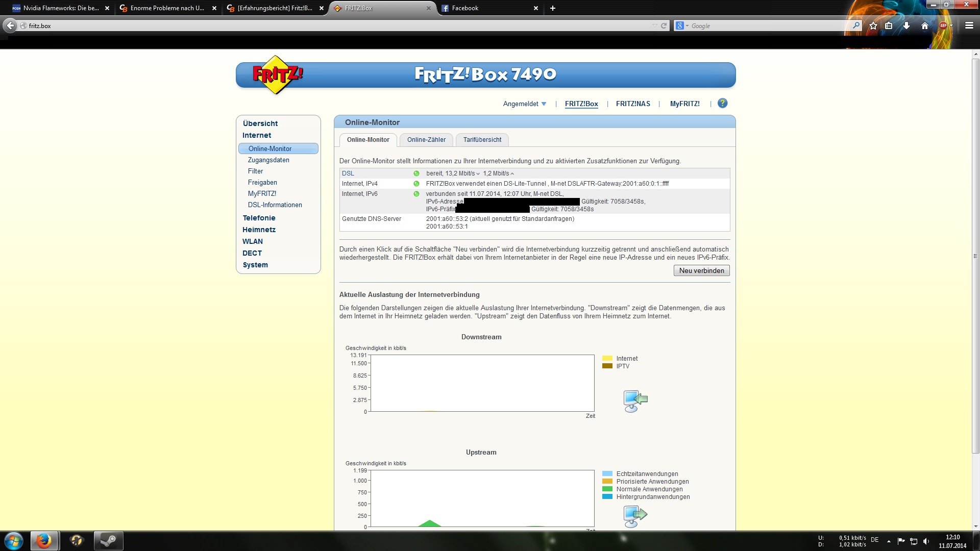Viewport: 980px width, 551px height.
Task: Open the DSL link in the status table
Action: [x=348, y=173]
